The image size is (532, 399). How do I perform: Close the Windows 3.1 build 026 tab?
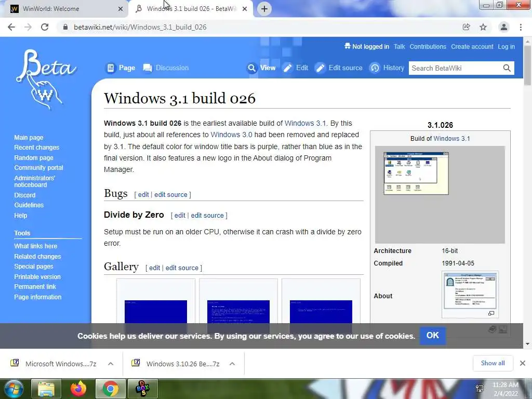(x=245, y=9)
